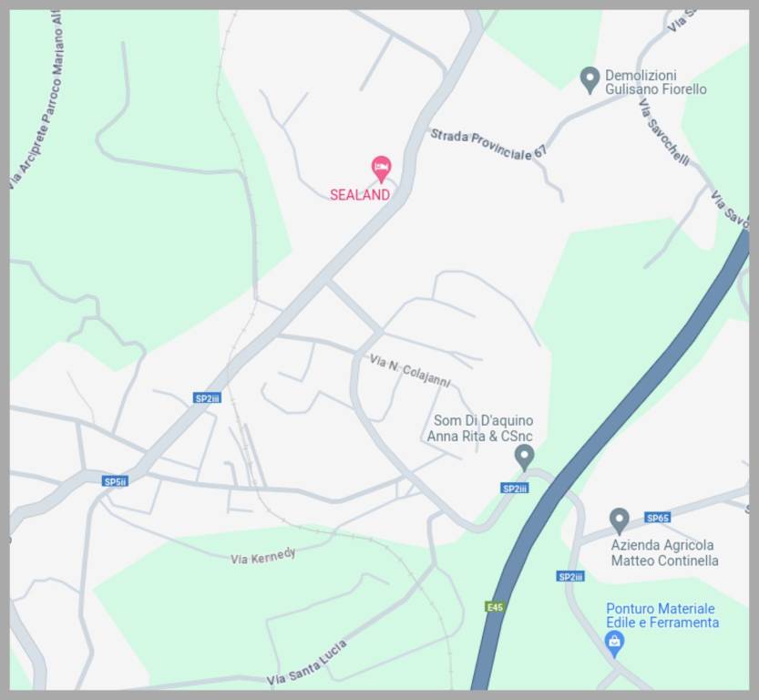759x700 pixels.
Task: Click the SP2iii badge below Som Di D'aquino
Action: (515, 489)
